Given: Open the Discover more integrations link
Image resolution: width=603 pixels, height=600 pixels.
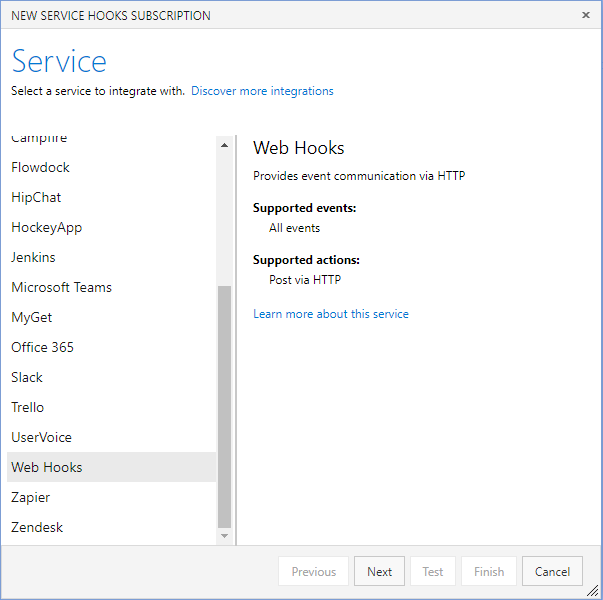Looking at the screenshot, I should [262, 91].
